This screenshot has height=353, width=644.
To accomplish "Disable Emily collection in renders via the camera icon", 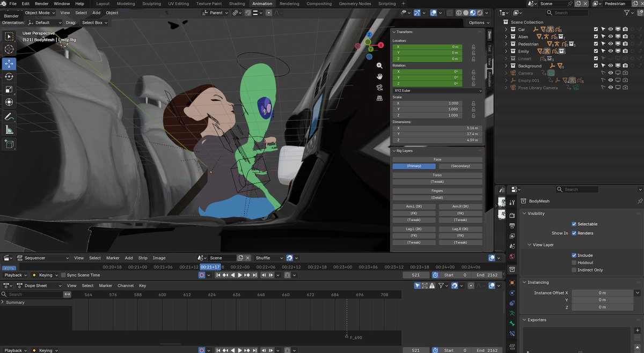I will (x=626, y=52).
